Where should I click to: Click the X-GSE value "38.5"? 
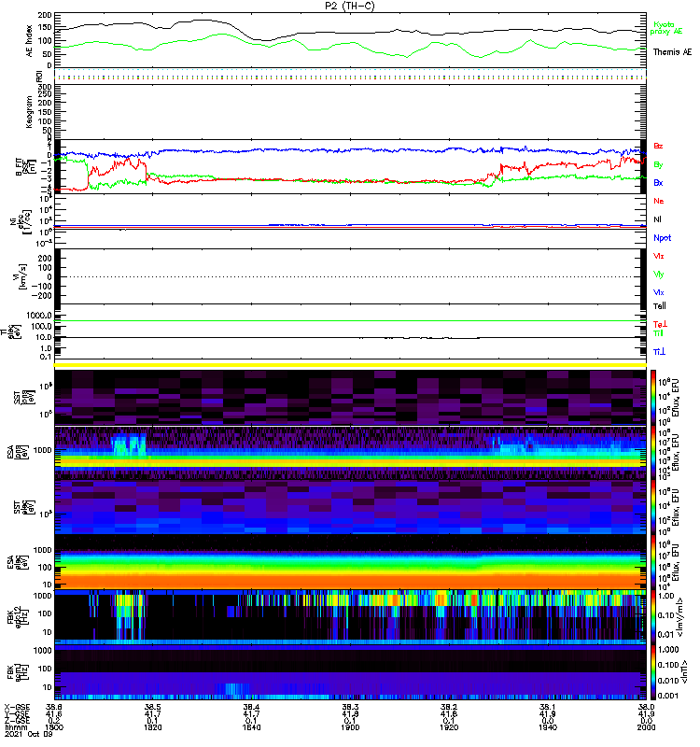153,708
